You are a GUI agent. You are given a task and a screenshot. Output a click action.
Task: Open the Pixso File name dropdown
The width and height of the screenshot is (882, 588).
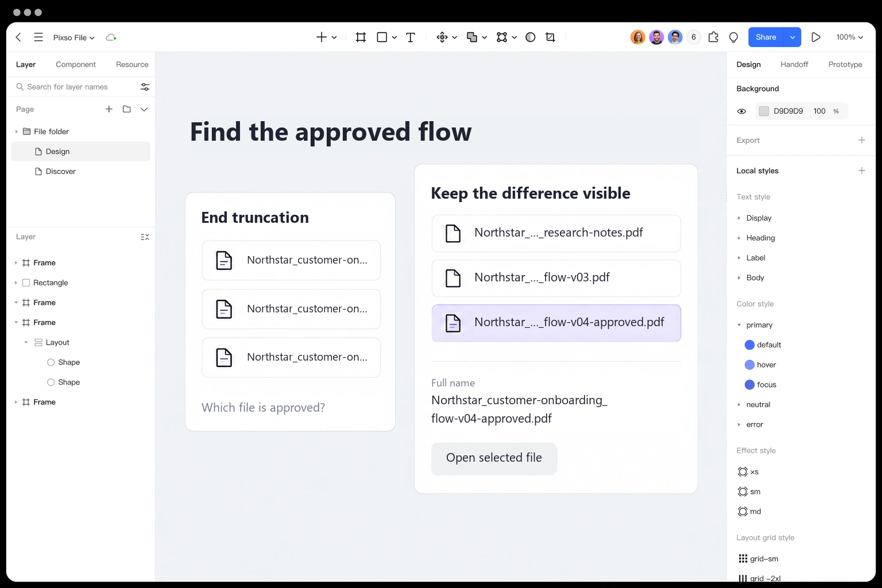(x=73, y=38)
